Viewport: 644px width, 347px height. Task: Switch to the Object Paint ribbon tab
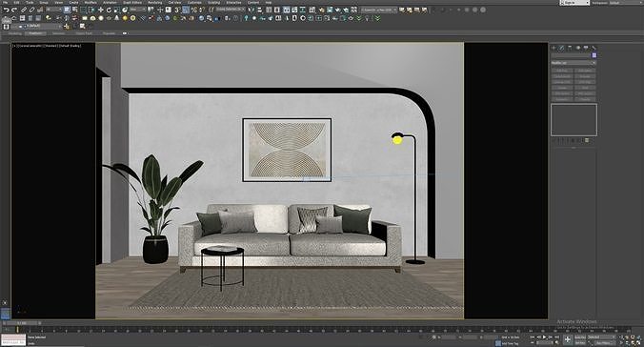[x=84, y=33]
